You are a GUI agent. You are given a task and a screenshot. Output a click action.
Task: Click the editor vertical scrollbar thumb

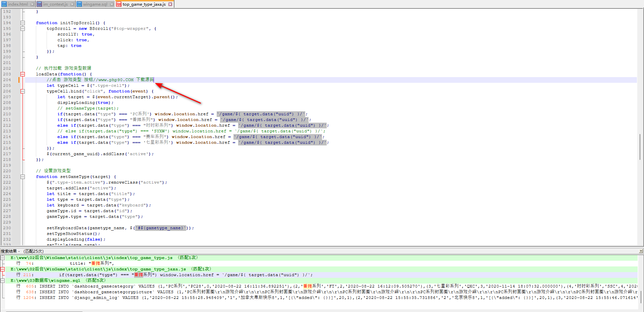tap(640, 147)
